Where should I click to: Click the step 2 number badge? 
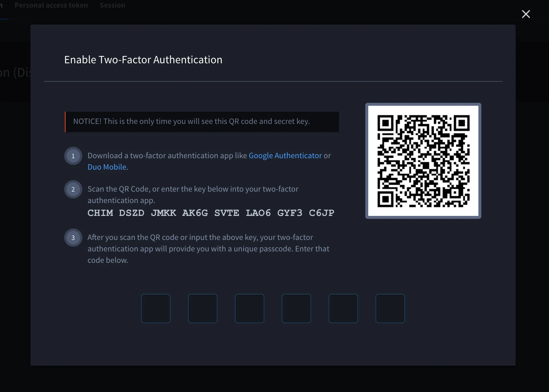click(73, 189)
